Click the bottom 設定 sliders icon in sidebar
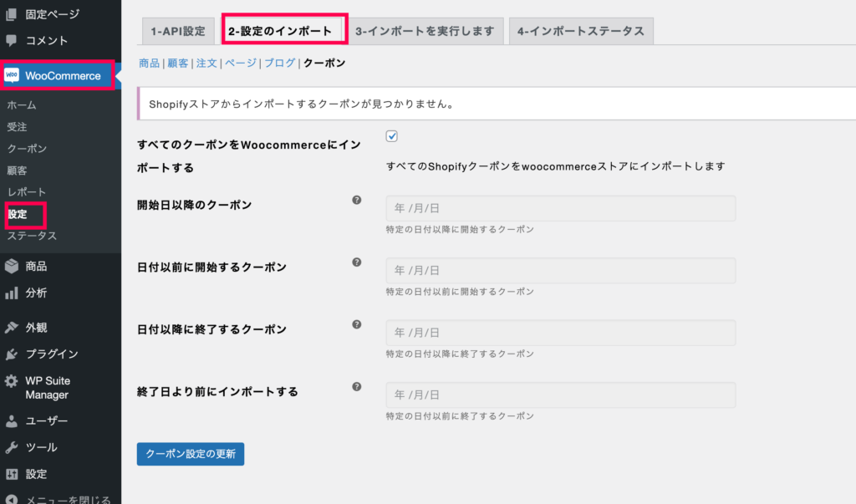Image resolution: width=856 pixels, height=504 pixels. point(12,474)
